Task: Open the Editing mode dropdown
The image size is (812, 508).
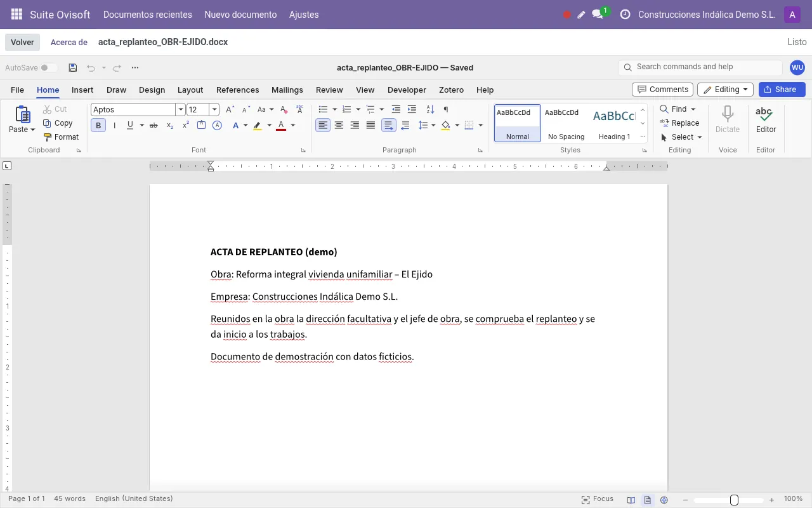Action: point(725,90)
